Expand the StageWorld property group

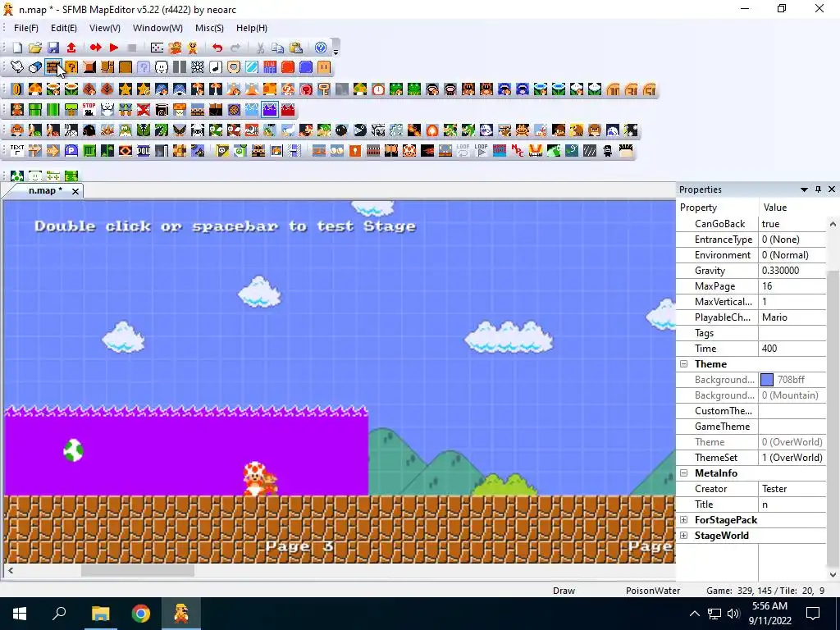683,535
